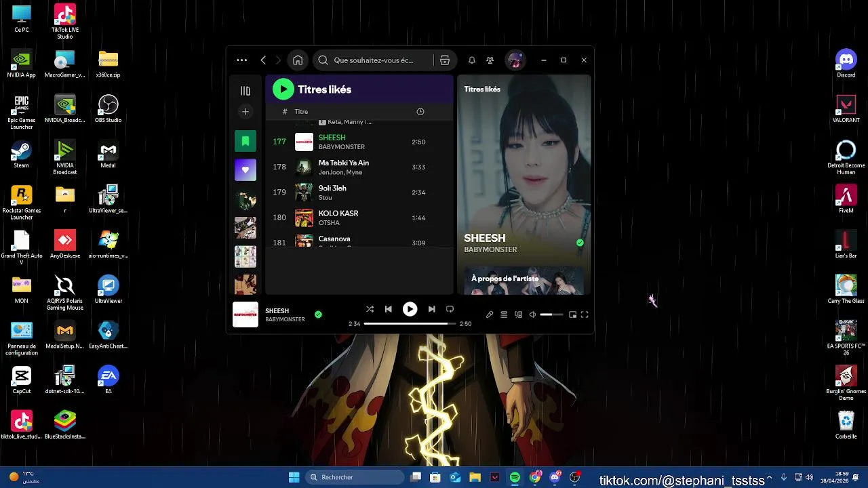Open À propos de l'artiste card
The image size is (868, 488).
coord(524,281)
